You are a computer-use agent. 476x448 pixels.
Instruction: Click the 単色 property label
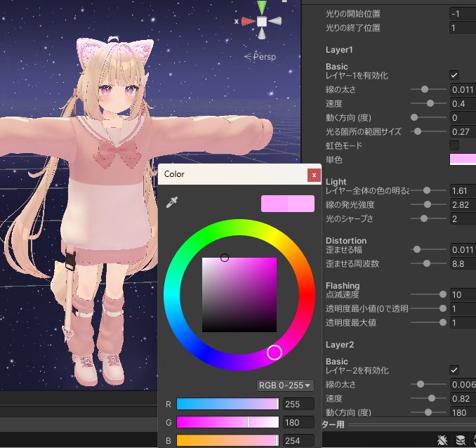click(334, 160)
